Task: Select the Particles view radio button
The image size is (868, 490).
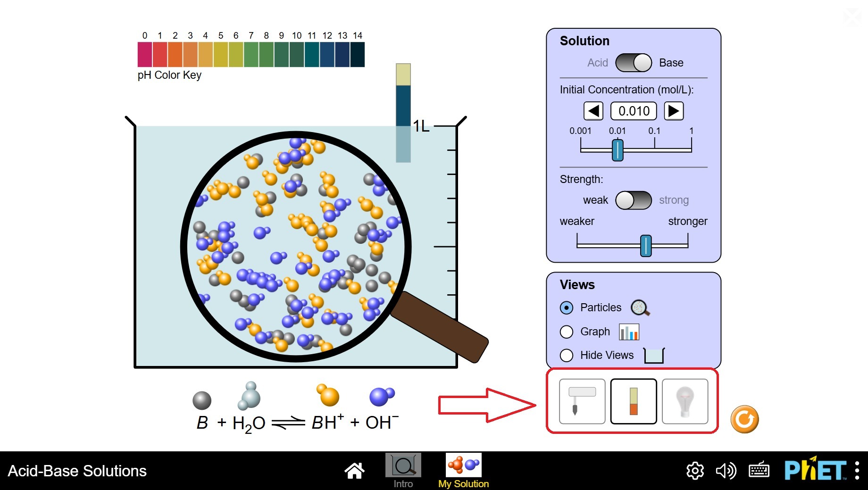Action: (x=567, y=308)
